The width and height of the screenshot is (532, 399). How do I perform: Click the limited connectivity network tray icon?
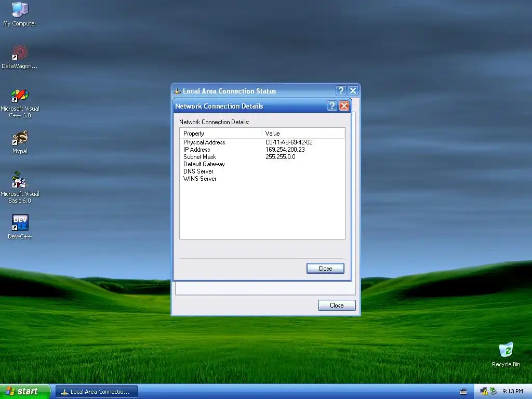[x=484, y=392]
